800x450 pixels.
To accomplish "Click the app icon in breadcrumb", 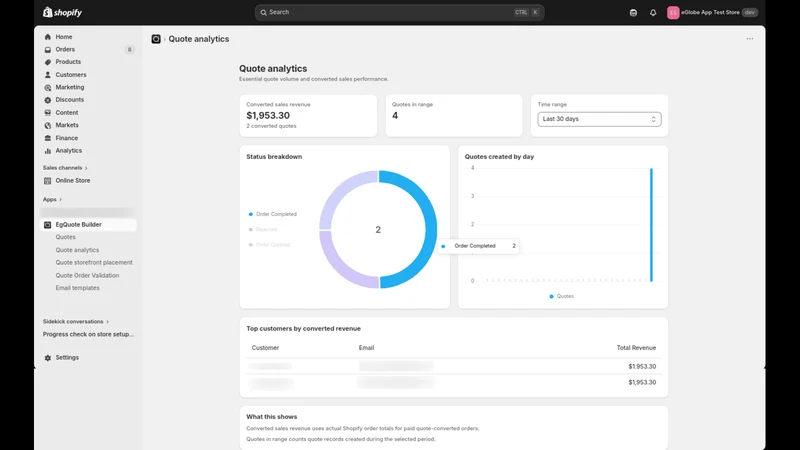I will tap(156, 39).
